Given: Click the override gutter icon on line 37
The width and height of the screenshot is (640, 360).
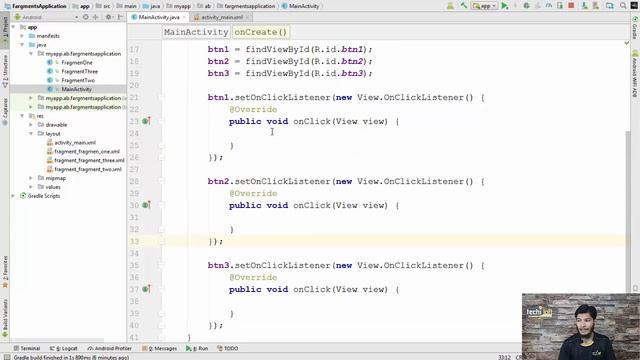Looking at the screenshot, I should [x=147, y=289].
